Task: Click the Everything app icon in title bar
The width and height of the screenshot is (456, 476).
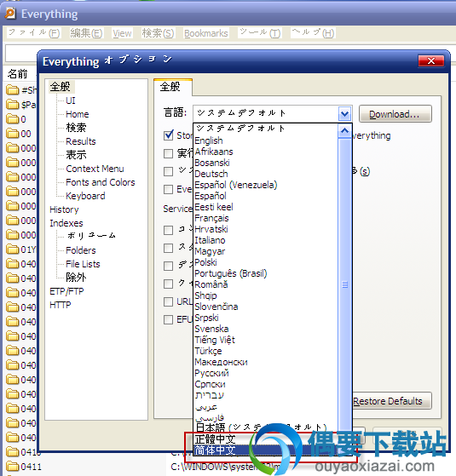Action: pyautogui.click(x=10, y=14)
